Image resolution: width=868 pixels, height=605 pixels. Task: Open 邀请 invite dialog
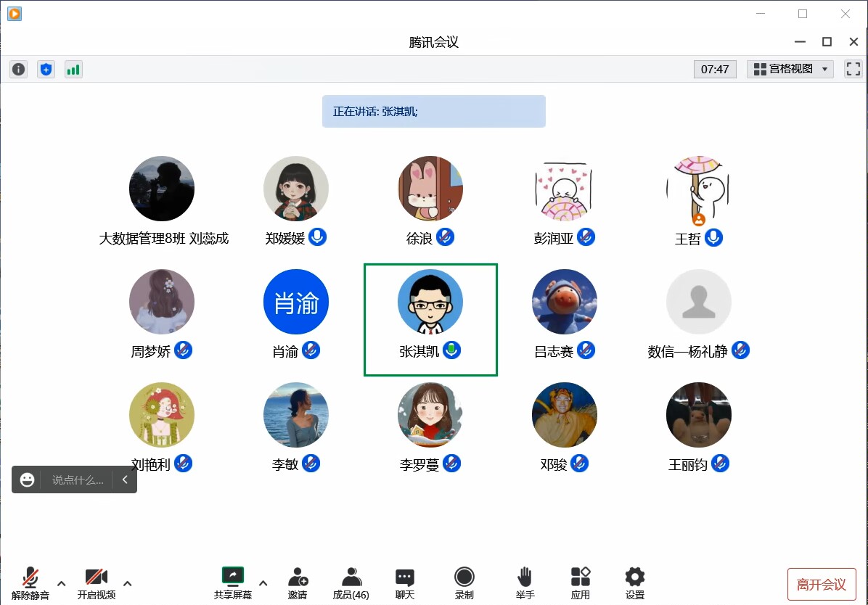298,583
